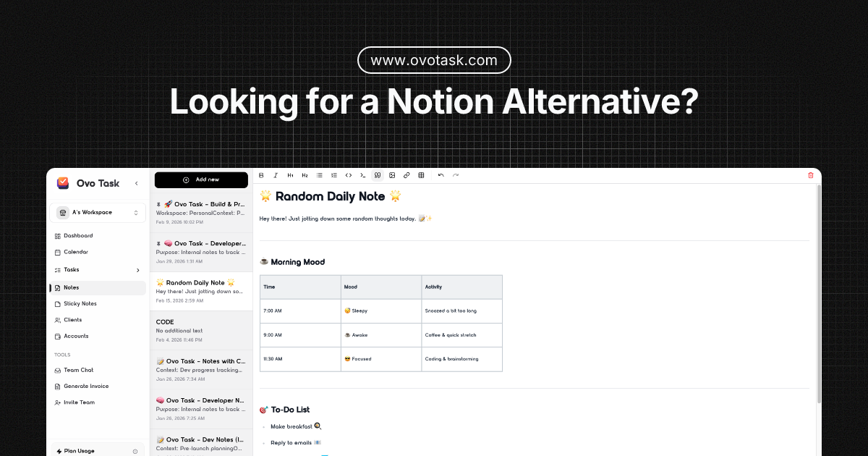Click the undo arrow icon
This screenshot has height=456, width=868.
pyautogui.click(x=441, y=175)
